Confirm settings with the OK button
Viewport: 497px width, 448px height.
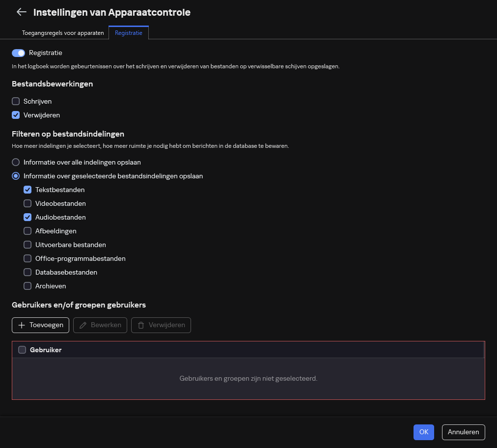tap(423, 432)
